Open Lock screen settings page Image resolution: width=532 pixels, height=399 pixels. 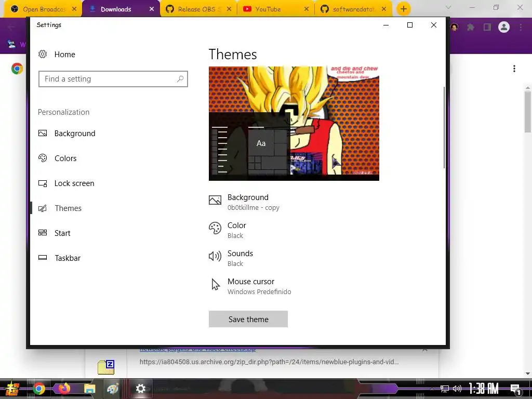pos(66,183)
